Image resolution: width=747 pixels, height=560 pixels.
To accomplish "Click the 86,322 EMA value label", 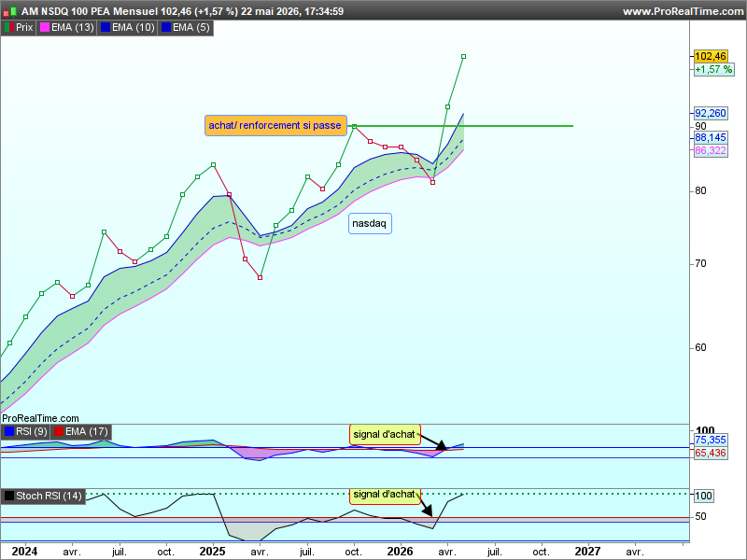I will tap(711, 151).
